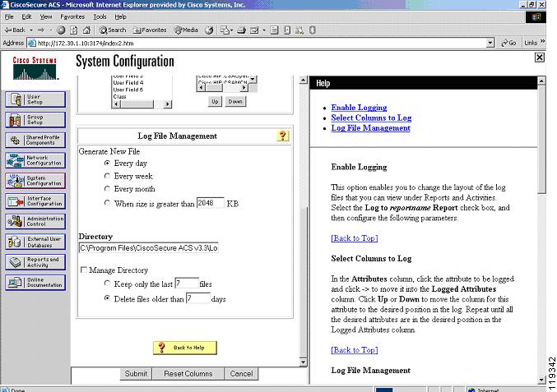Click the Cancel button

[x=242, y=374]
